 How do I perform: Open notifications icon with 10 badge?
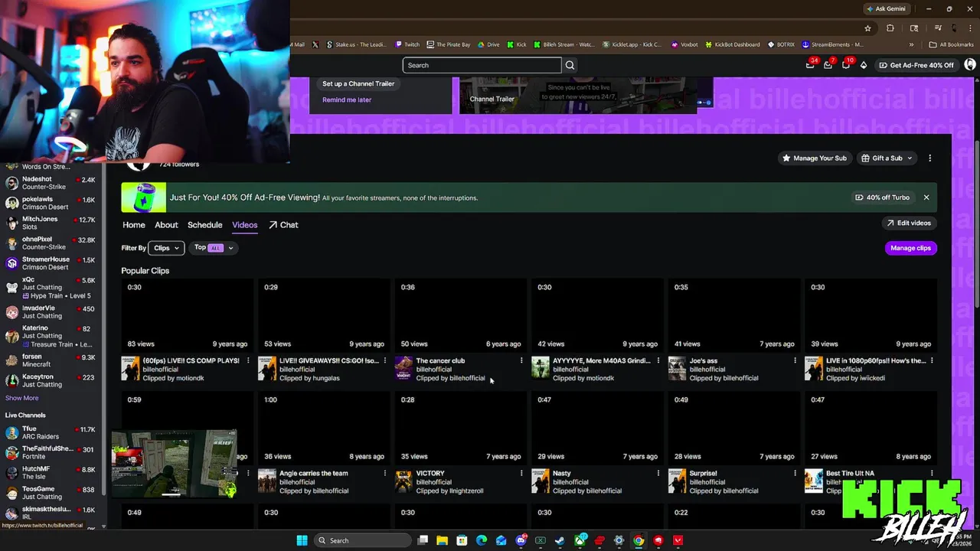coord(846,65)
